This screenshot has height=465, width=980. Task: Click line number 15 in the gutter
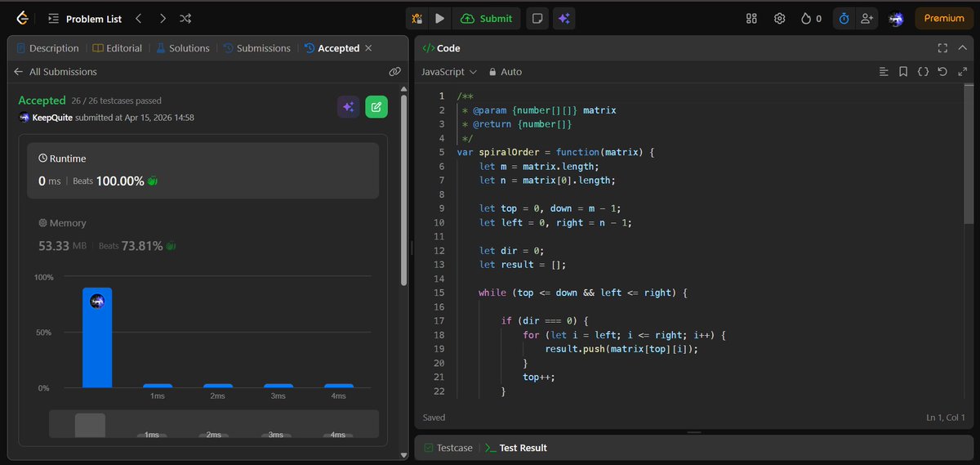[439, 293]
